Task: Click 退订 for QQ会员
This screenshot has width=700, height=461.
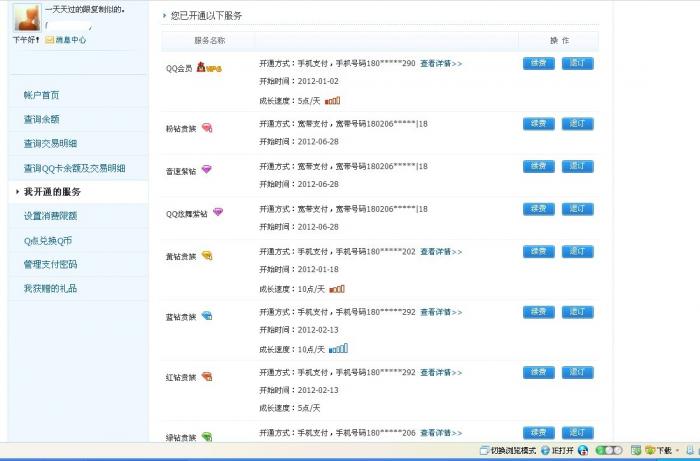Action: (577, 63)
